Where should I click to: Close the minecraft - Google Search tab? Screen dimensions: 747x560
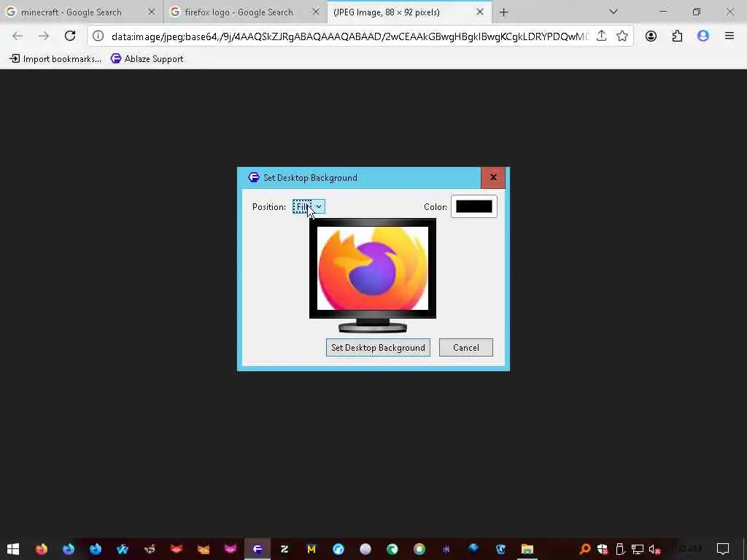pos(152,12)
